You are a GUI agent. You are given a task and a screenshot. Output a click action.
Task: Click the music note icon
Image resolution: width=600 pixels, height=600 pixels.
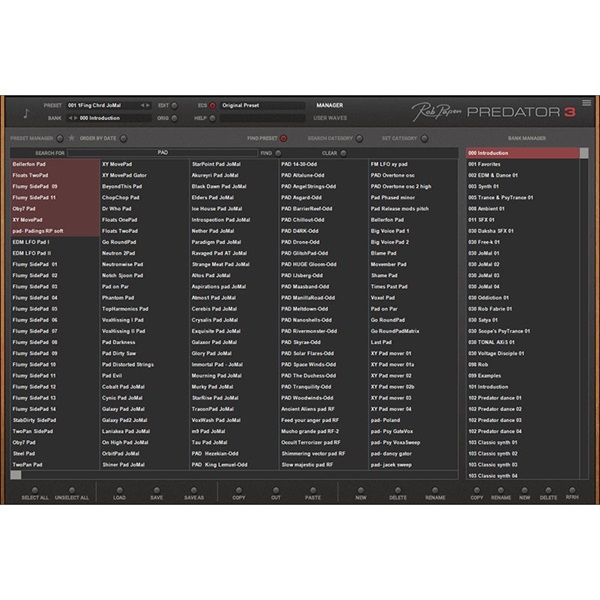click(x=26, y=113)
